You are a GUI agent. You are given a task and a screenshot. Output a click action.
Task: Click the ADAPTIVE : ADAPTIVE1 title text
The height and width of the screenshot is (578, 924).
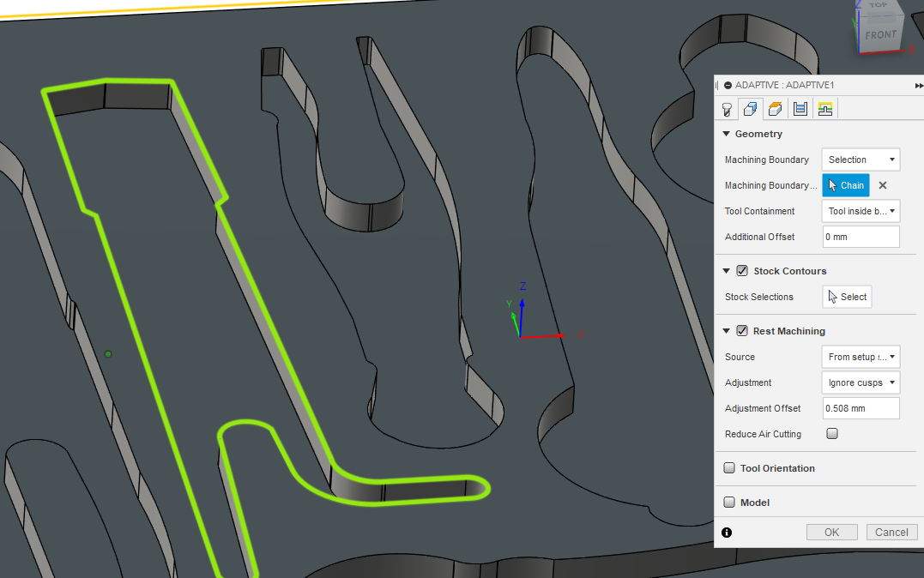[x=784, y=86]
